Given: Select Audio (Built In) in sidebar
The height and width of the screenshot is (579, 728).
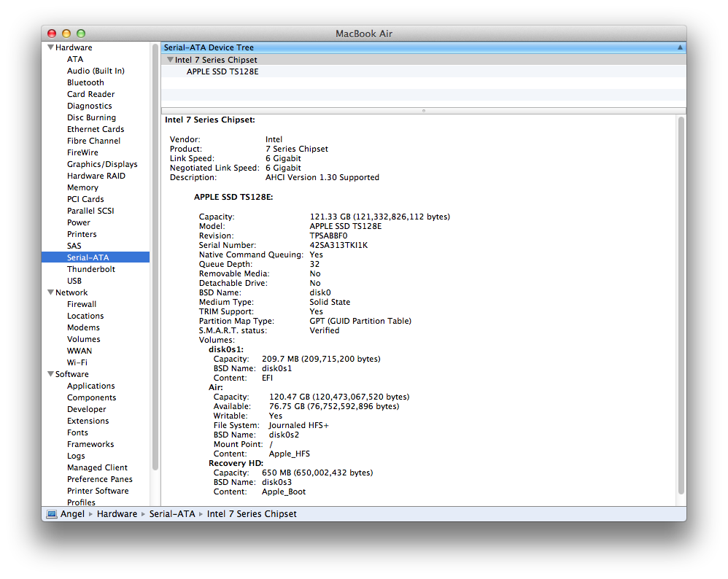Looking at the screenshot, I should coord(96,71).
